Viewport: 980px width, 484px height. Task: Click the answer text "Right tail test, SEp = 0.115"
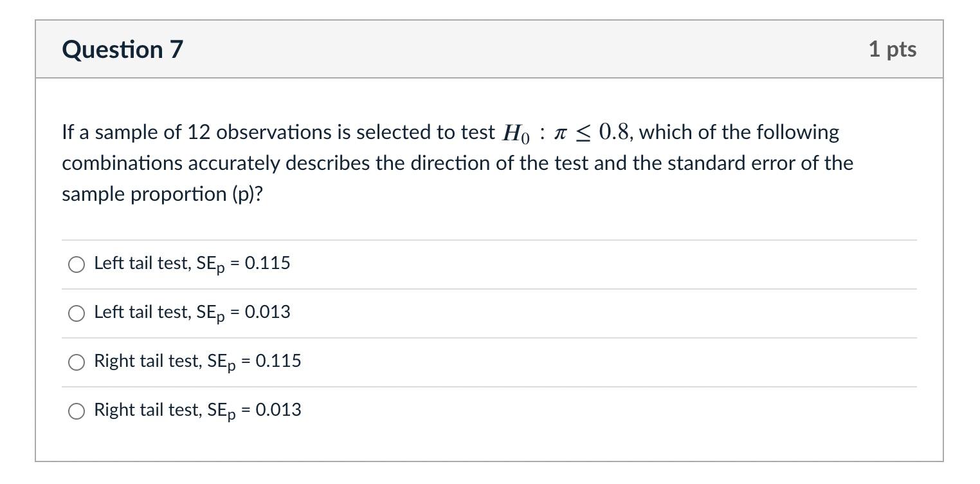pyautogui.click(x=197, y=362)
